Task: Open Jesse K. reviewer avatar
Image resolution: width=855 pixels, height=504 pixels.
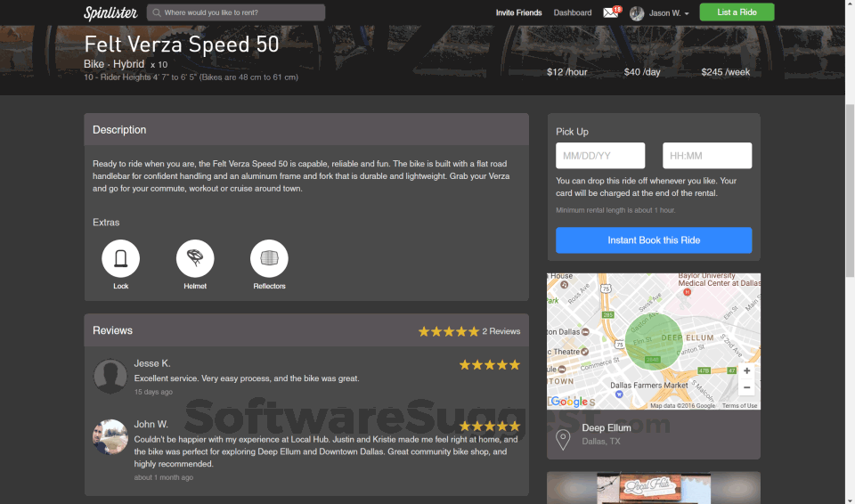Action: coord(110,376)
